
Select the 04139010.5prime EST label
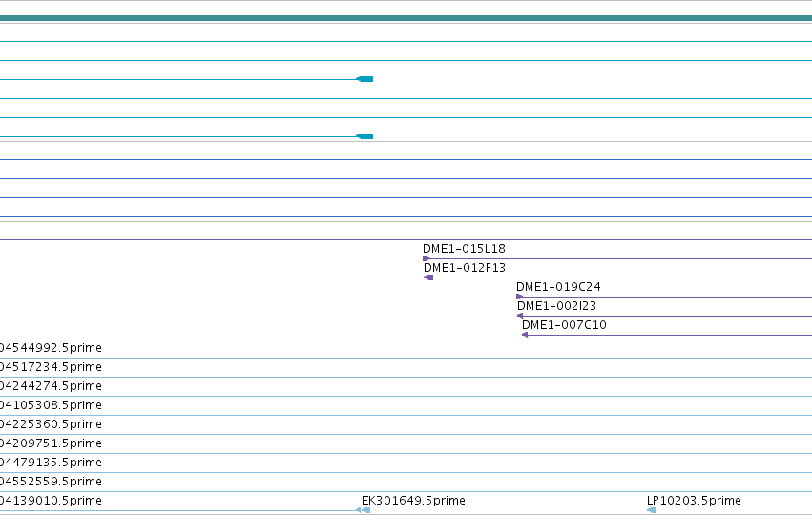[51, 501]
